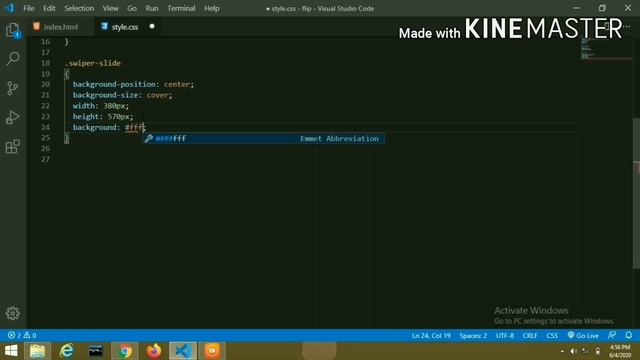
Task: Open File Explorer from the taskbar
Action: pos(38,351)
